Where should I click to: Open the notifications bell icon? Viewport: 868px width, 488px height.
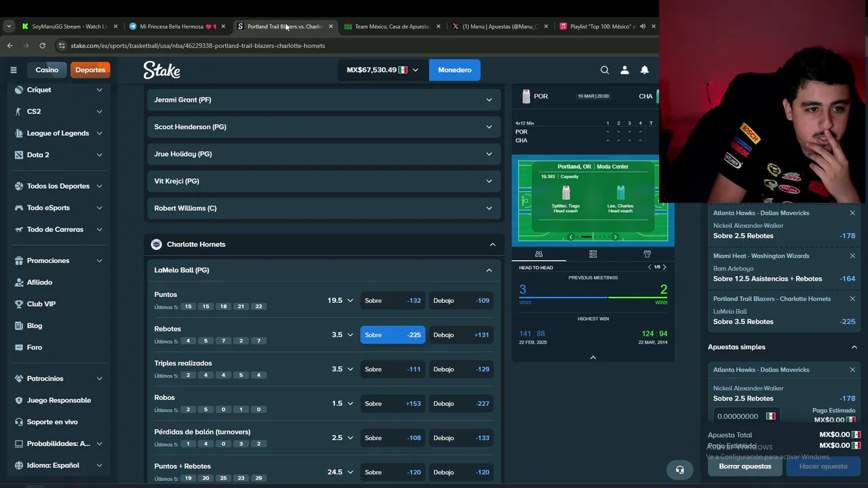[645, 70]
